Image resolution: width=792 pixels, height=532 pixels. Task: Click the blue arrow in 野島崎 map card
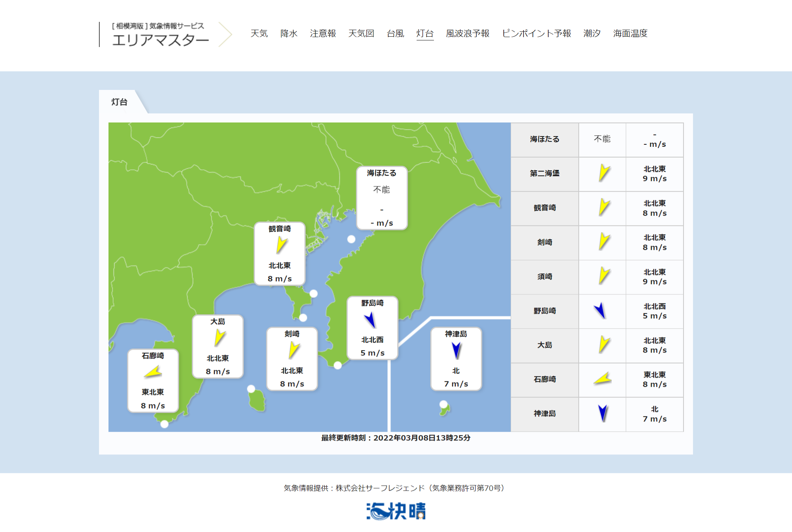pos(370,320)
